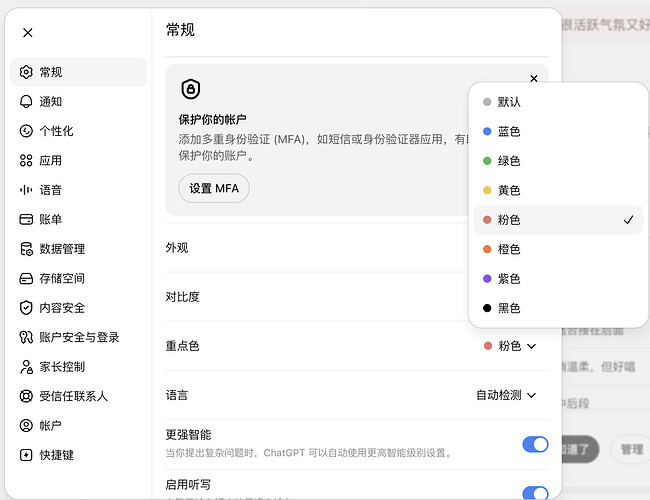Screen dimensions: 650x500
Task: Click the 应用 apps grid icon
Action: pos(26,160)
